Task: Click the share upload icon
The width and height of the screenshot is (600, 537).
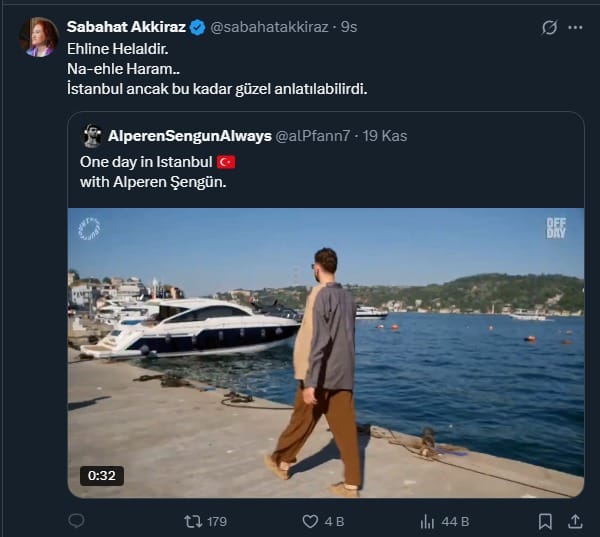Action: pyautogui.click(x=575, y=521)
